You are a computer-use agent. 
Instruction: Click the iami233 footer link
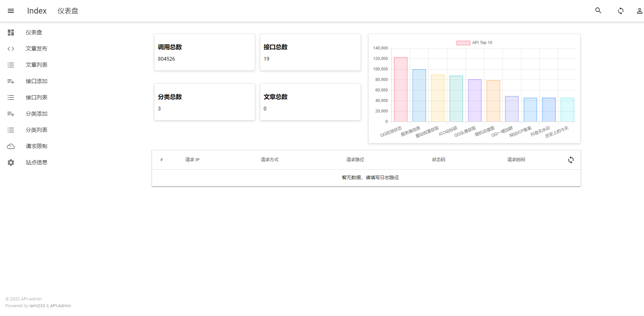click(37, 306)
